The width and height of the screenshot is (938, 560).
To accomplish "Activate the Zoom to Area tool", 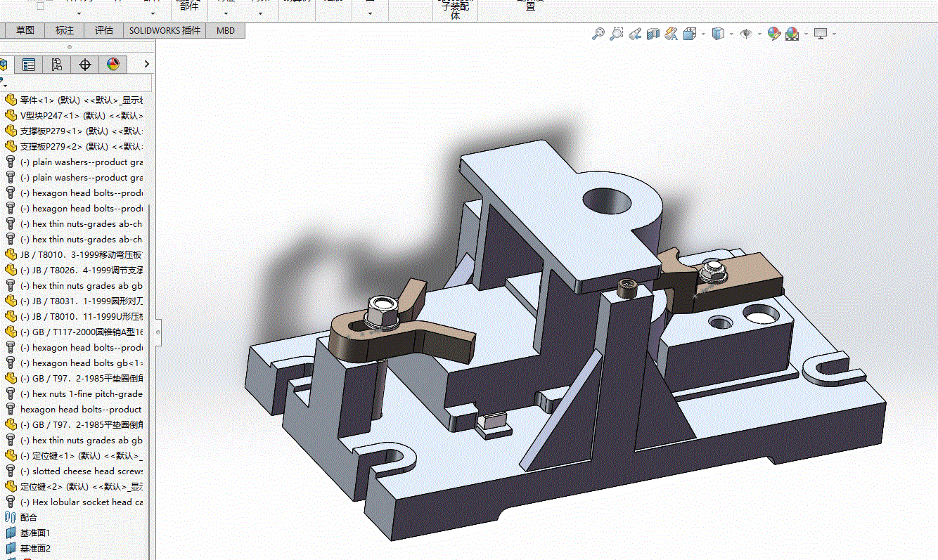I will pyautogui.click(x=617, y=33).
